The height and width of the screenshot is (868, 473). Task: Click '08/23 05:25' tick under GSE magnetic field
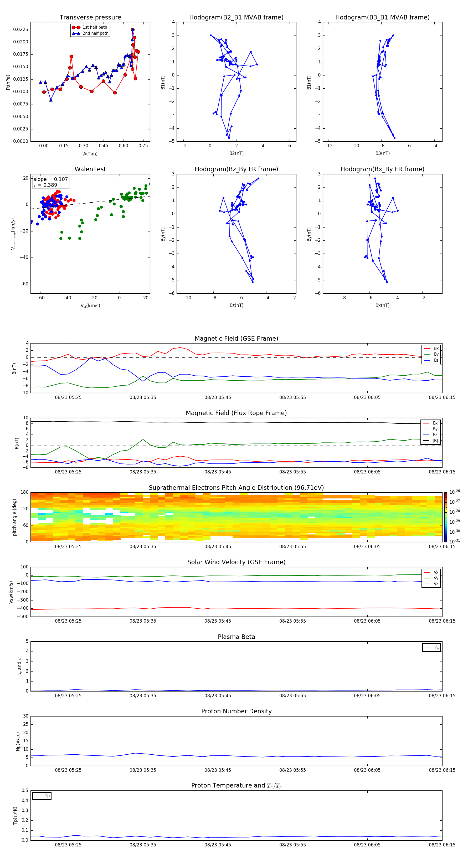click(68, 398)
